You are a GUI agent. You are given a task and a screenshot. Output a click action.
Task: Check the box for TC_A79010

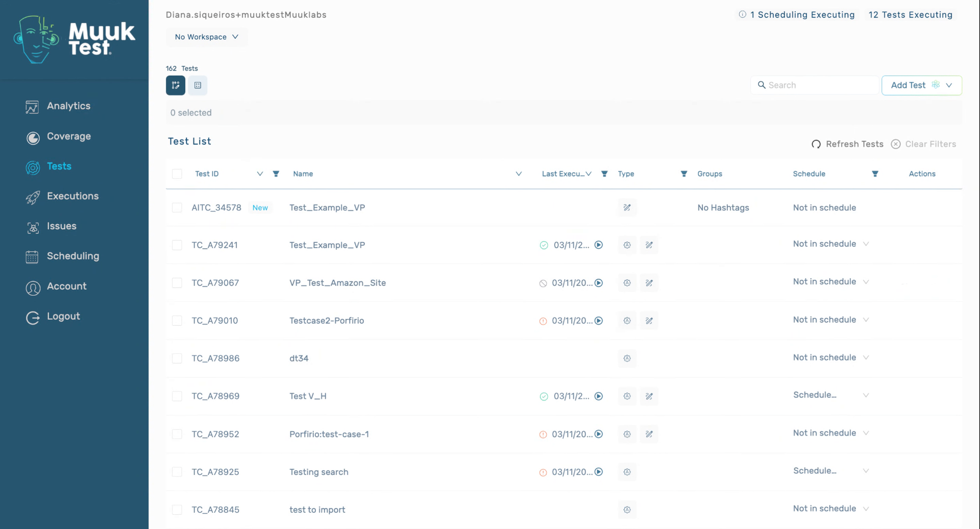177,321
